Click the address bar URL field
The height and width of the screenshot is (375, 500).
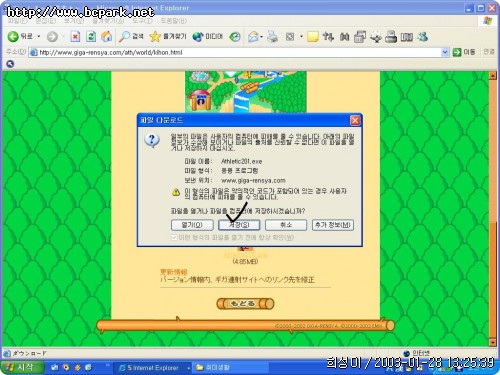[x=235, y=52]
